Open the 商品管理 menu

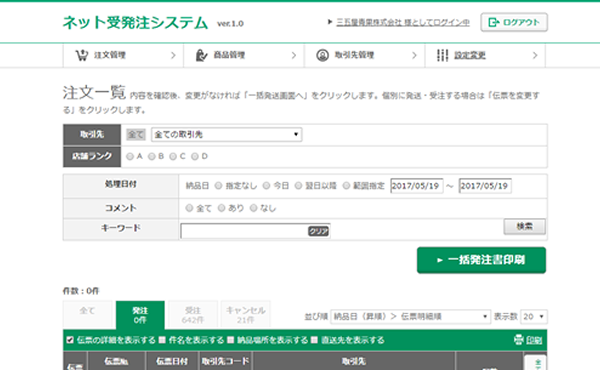[244, 55]
